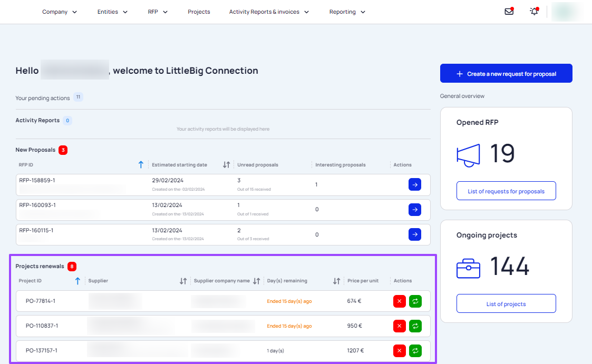Select RFP-160093-1 text
592x364 pixels.
(37, 205)
